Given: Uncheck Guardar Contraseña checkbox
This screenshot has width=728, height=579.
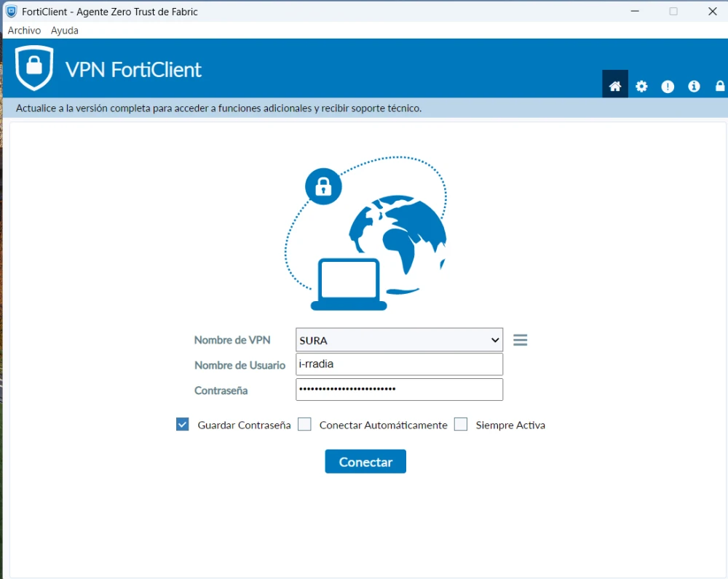Looking at the screenshot, I should [x=183, y=425].
